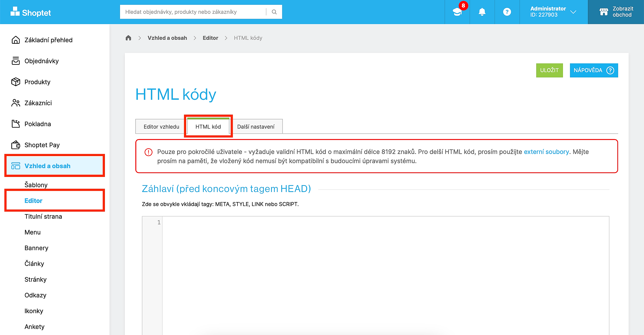
Task: Click the Shoptet logo
Action: 31,12
